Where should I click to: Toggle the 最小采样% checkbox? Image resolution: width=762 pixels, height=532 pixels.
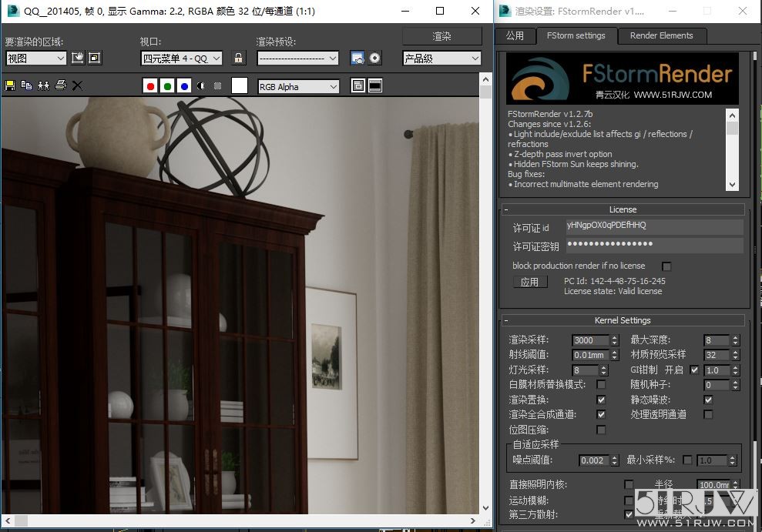tap(687, 460)
